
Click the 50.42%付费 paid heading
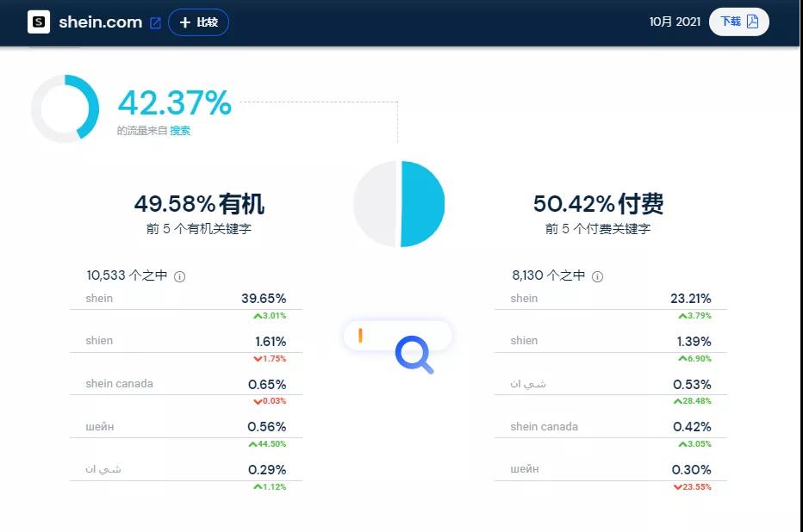[x=598, y=204]
